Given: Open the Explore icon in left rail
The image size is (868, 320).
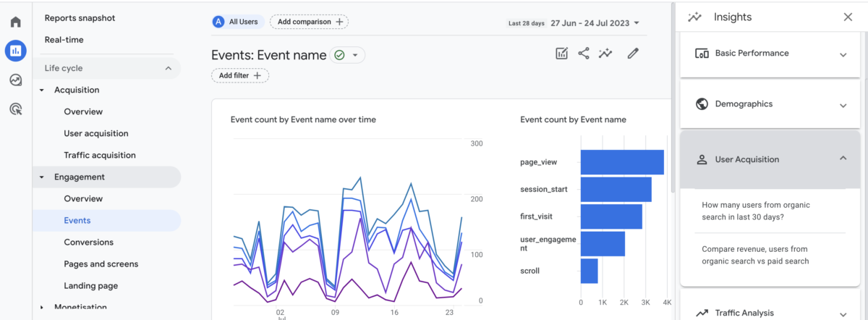Looking at the screenshot, I should pos(15,80).
